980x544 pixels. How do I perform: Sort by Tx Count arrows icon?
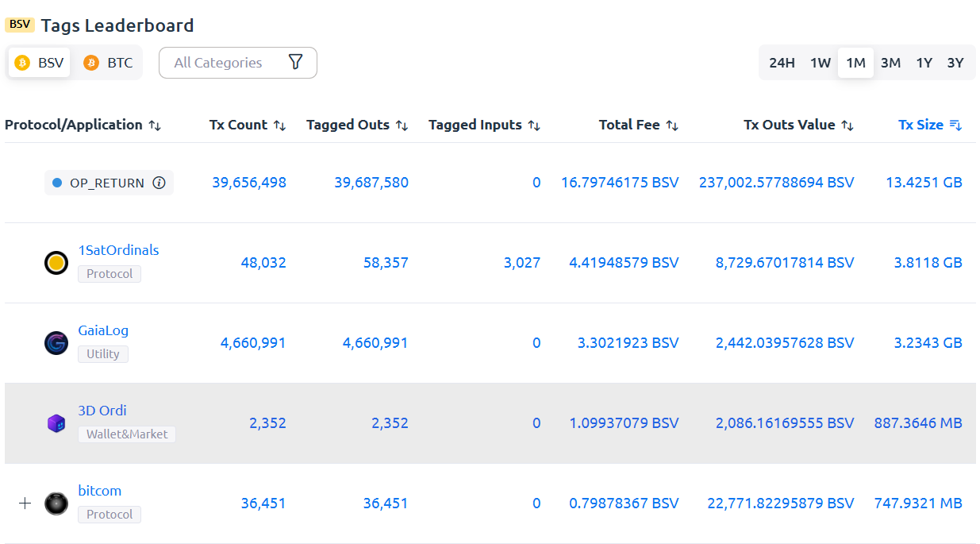click(279, 125)
